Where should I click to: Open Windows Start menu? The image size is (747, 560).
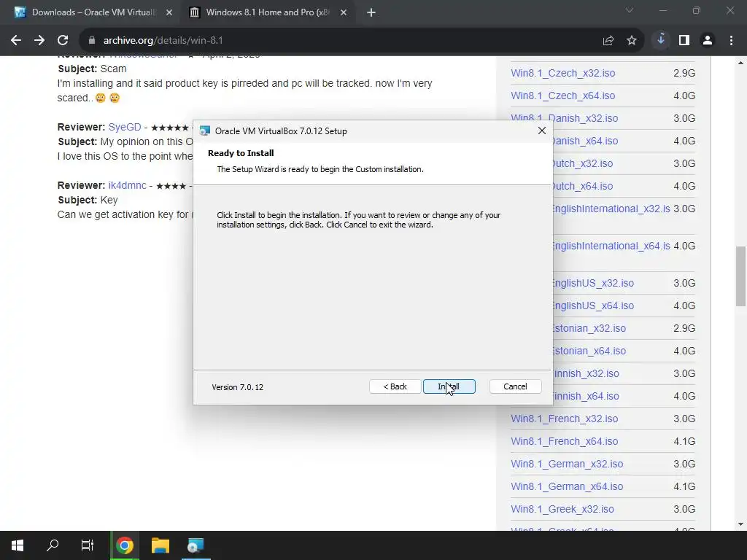(x=18, y=545)
